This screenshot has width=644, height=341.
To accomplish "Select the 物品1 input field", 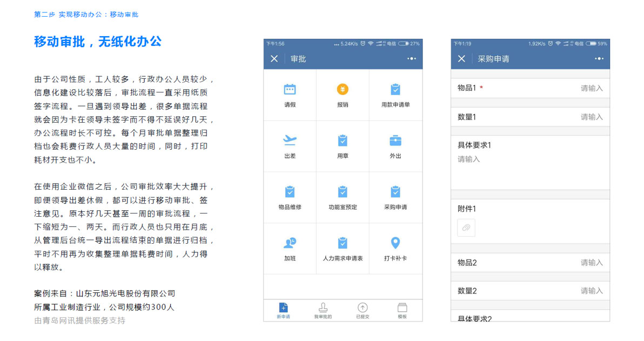I will pyautogui.click(x=530, y=88).
